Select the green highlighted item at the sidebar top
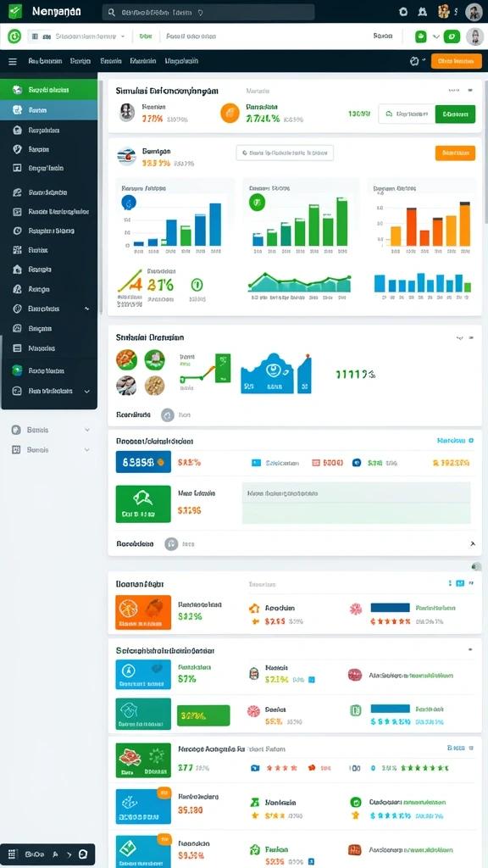 [48, 90]
